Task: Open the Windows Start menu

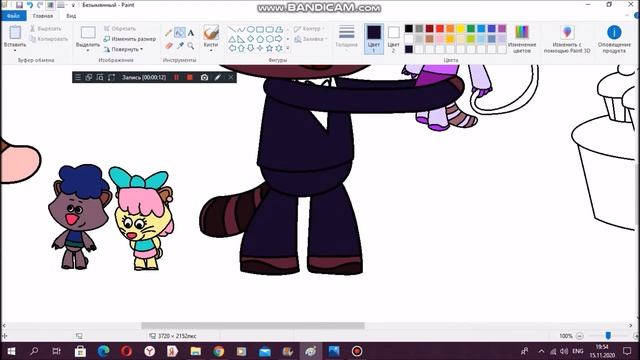Action: coord(11,351)
